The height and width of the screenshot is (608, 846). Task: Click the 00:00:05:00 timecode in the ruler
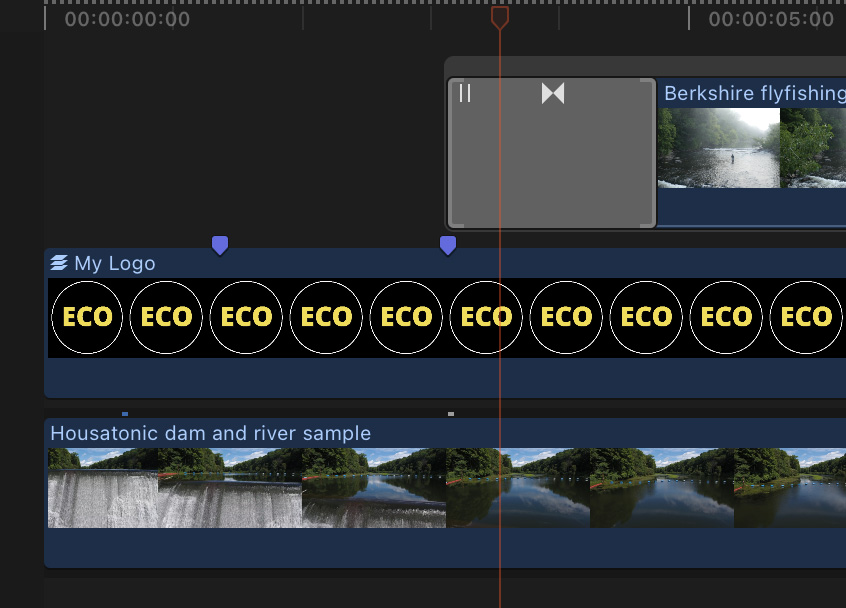770,19
